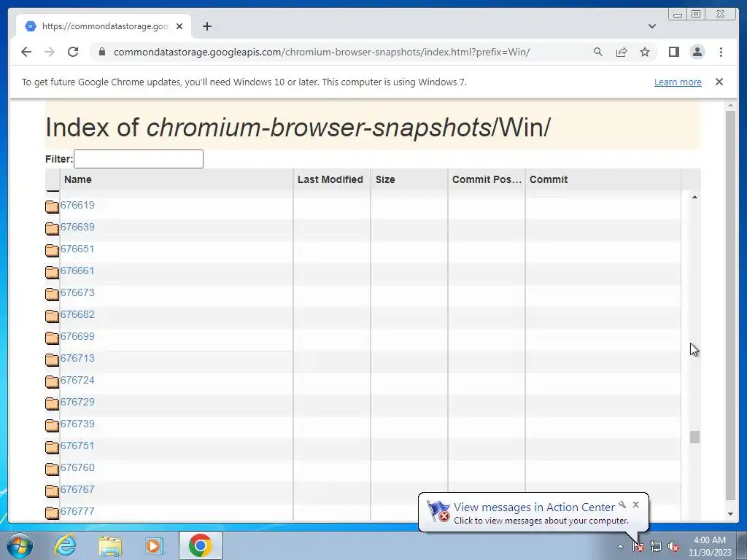Viewport: 747px width, 560px height.
Task: Open folder link 676713
Action: tap(77, 359)
